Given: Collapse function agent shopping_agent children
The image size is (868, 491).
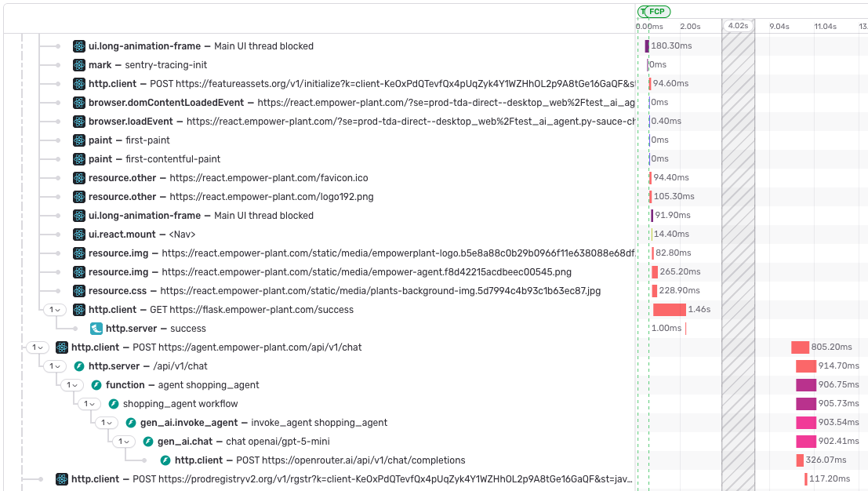Looking at the screenshot, I should pyautogui.click(x=72, y=384).
